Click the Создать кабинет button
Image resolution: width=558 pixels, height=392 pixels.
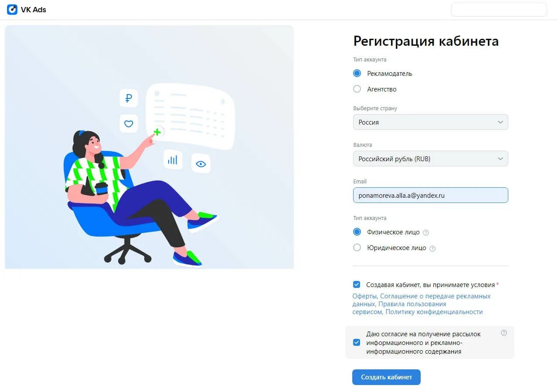tap(386, 377)
